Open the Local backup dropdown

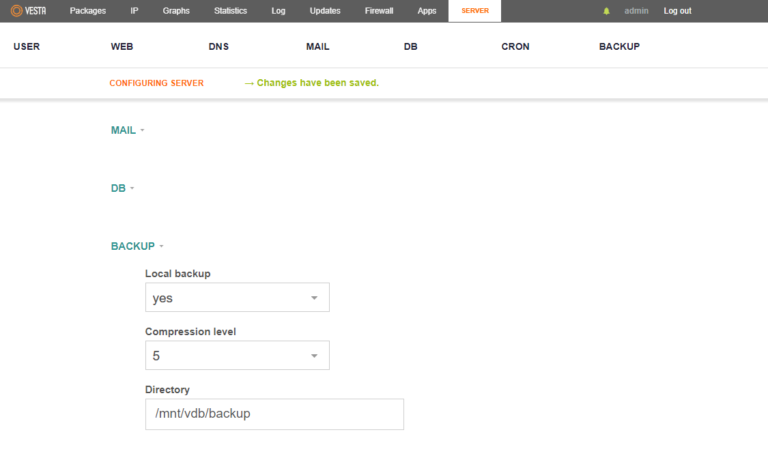(237, 297)
